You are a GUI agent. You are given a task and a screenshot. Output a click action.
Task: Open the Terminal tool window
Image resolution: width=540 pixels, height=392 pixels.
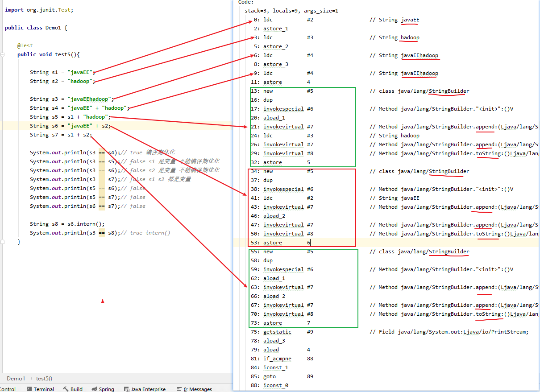point(40,389)
